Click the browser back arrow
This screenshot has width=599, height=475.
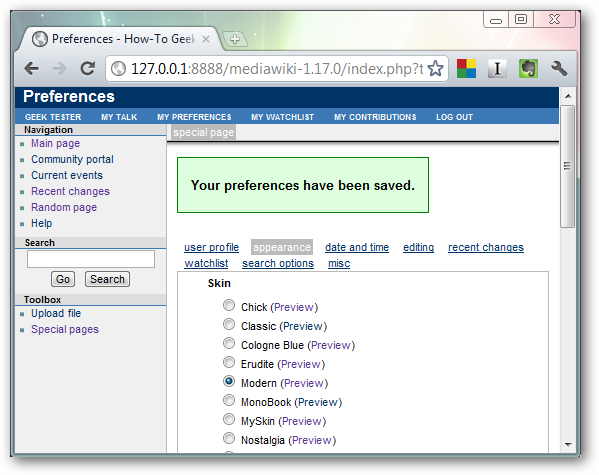pos(31,69)
